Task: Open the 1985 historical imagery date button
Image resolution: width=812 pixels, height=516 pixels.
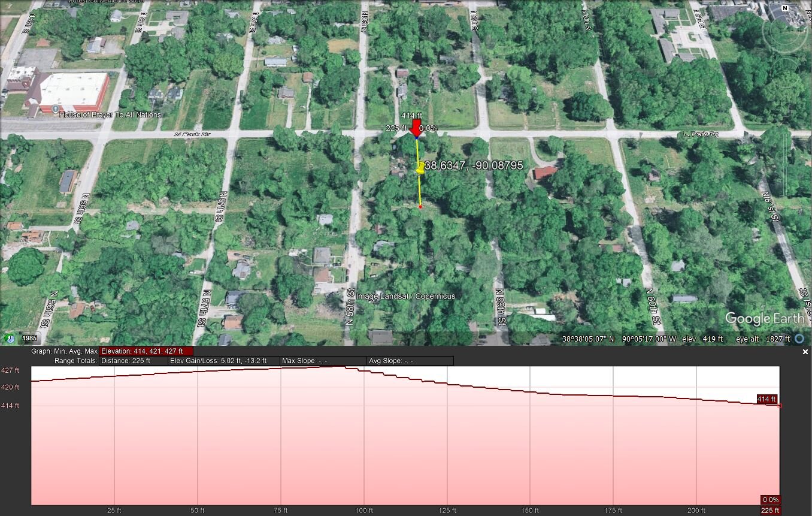Action: coord(29,338)
